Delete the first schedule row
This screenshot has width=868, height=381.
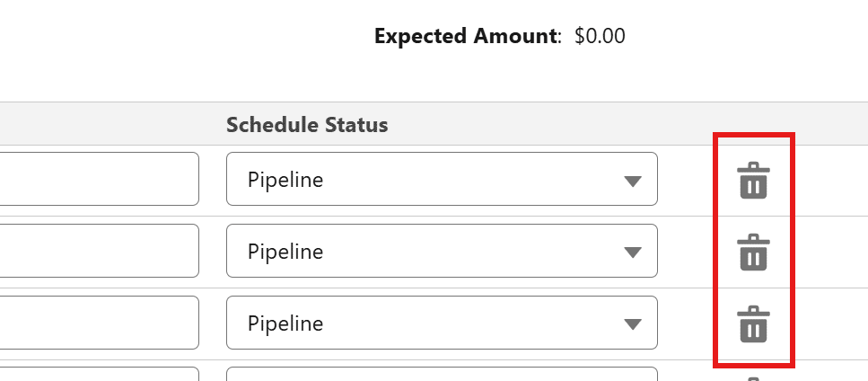[753, 181]
